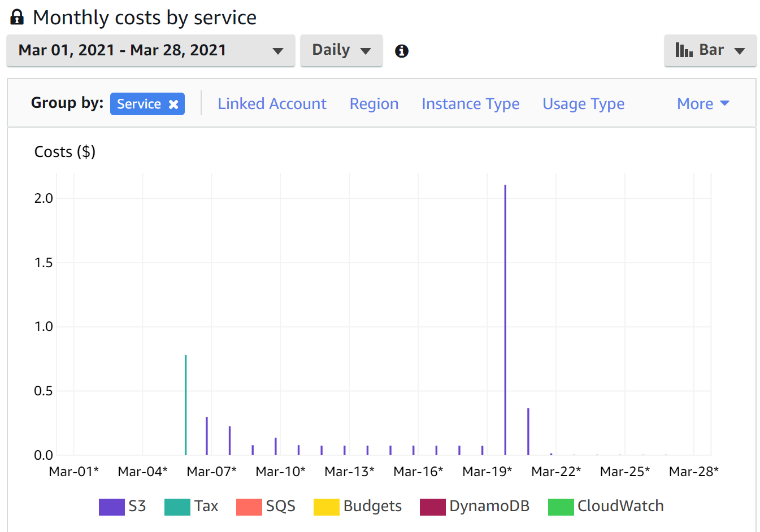Image resolution: width=760 pixels, height=532 pixels.
Task: Group costs by Instance Type
Action: pyautogui.click(x=470, y=104)
